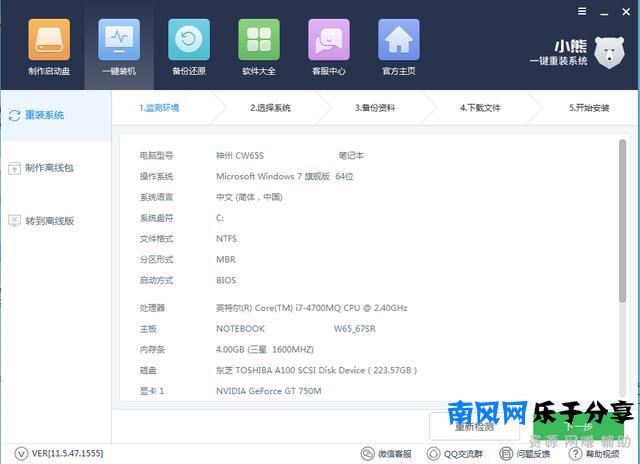Go to 官方主页 official homepage

(x=399, y=47)
